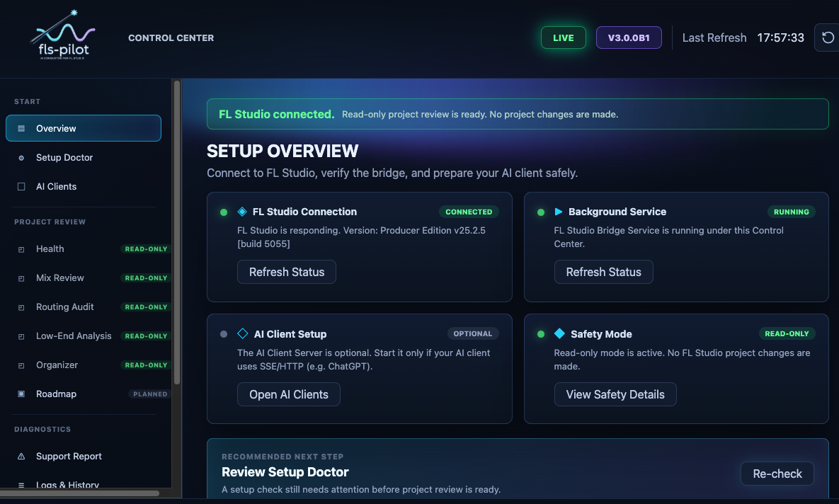Click View Safety Details button
This screenshot has width=839, height=504.
(615, 394)
